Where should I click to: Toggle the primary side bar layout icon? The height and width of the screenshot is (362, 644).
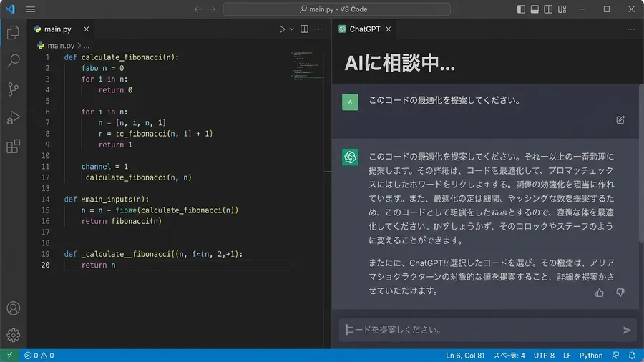pyautogui.click(x=521, y=9)
